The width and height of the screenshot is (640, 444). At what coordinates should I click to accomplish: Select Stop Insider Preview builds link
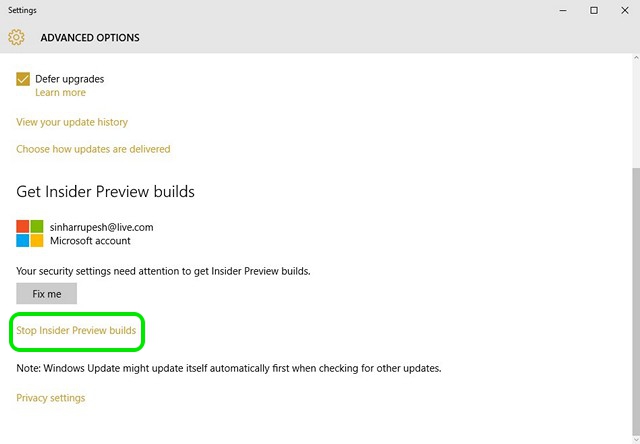76,330
